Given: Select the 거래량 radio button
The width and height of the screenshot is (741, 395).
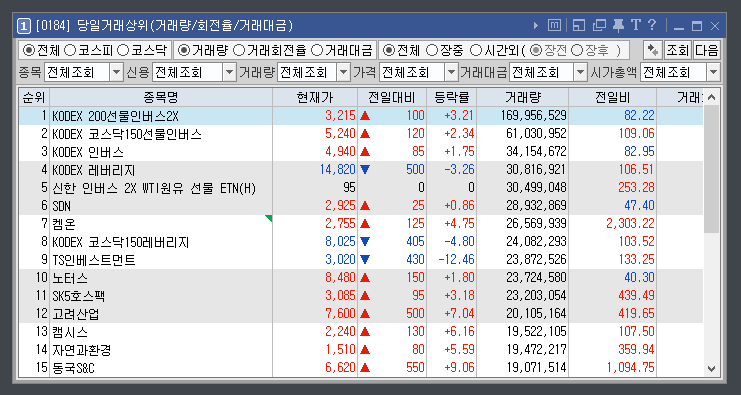Looking at the screenshot, I should [184, 50].
